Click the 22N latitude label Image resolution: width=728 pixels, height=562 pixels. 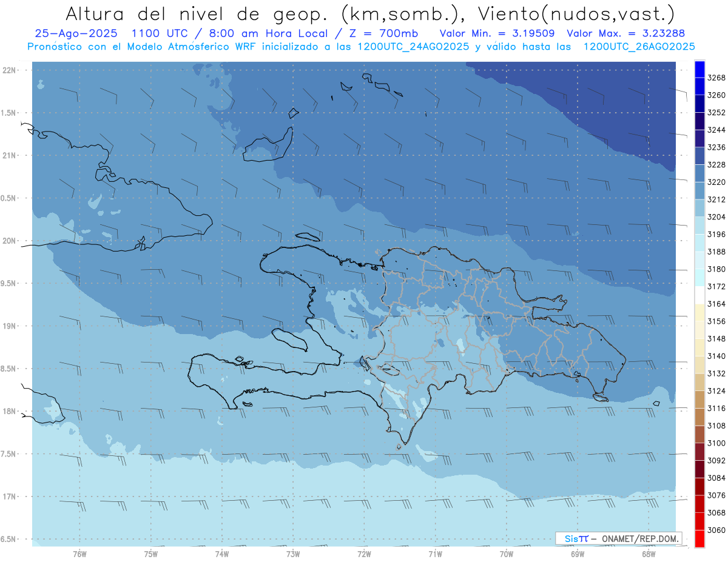tap(10, 70)
